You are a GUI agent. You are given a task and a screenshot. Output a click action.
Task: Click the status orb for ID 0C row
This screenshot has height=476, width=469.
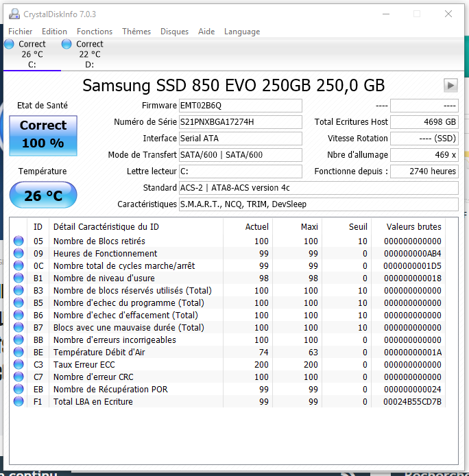(19, 265)
